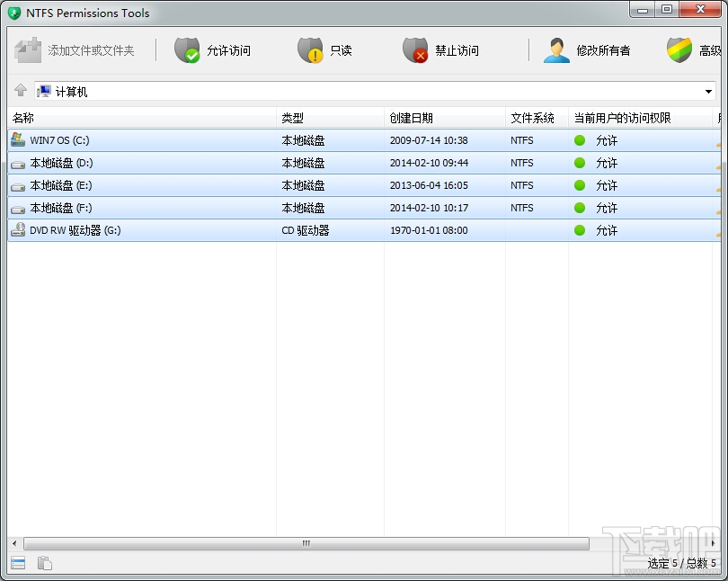This screenshot has width=728, height=581.
Task: Click green permission dot for F: row
Action: [x=580, y=208]
